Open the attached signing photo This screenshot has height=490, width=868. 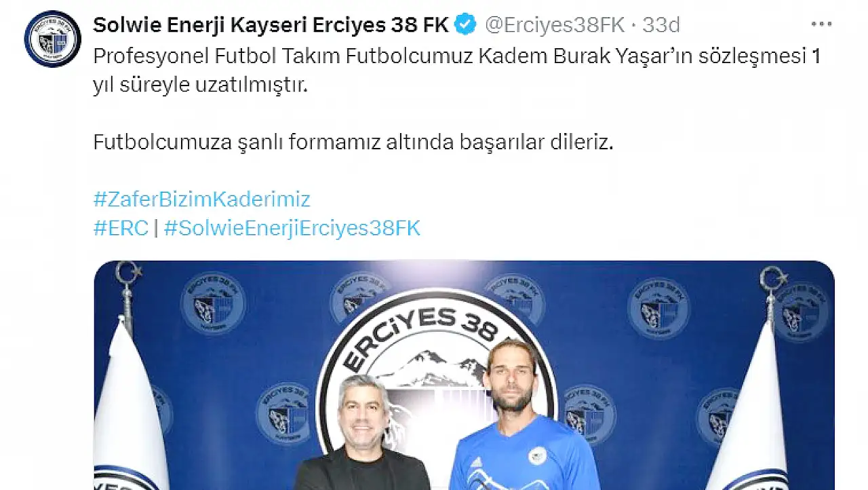click(x=464, y=375)
